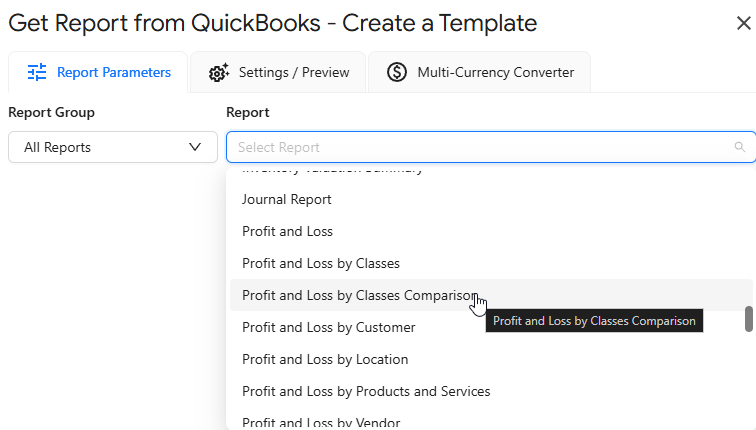Pick Profit and Loss by Classes
Image resolution: width=756 pixels, height=430 pixels.
pos(321,263)
